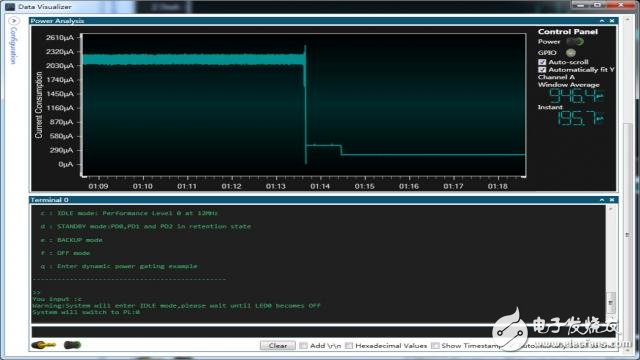Click the Warning IDLE mode terminal line
This screenshot has height=360, width=640.
pos(176,306)
